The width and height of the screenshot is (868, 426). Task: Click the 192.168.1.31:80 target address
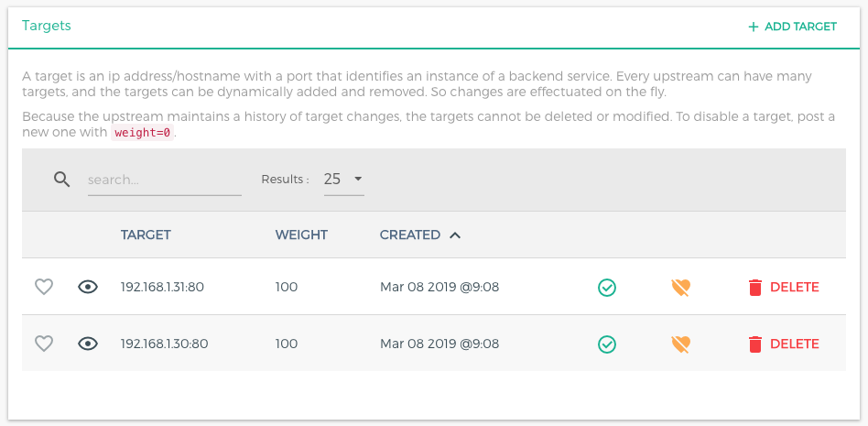(162, 288)
